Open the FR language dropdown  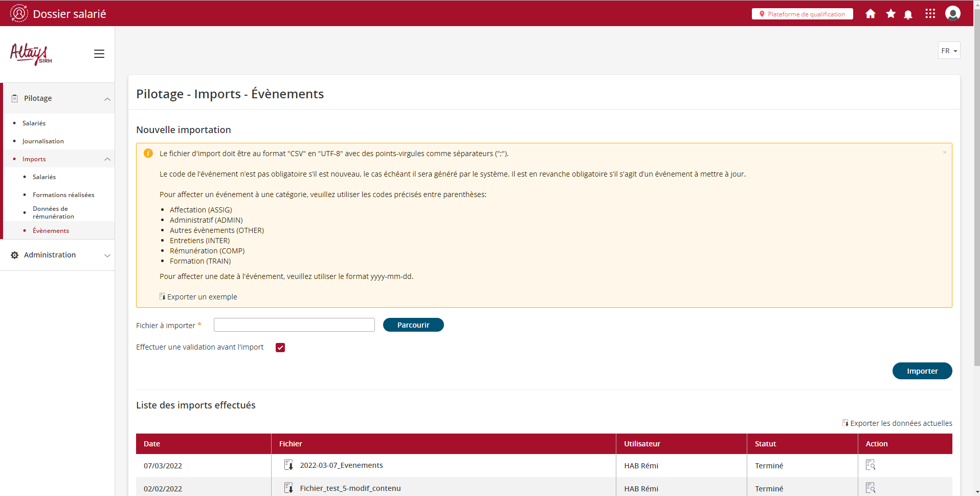pyautogui.click(x=949, y=51)
